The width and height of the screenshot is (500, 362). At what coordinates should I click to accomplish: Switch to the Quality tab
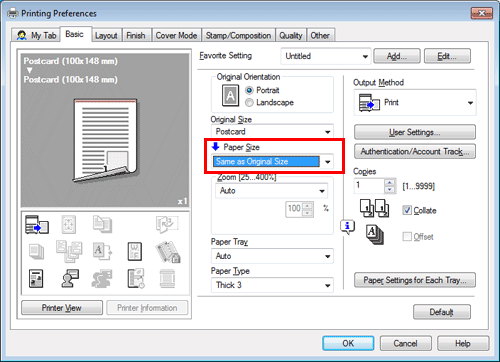click(291, 35)
